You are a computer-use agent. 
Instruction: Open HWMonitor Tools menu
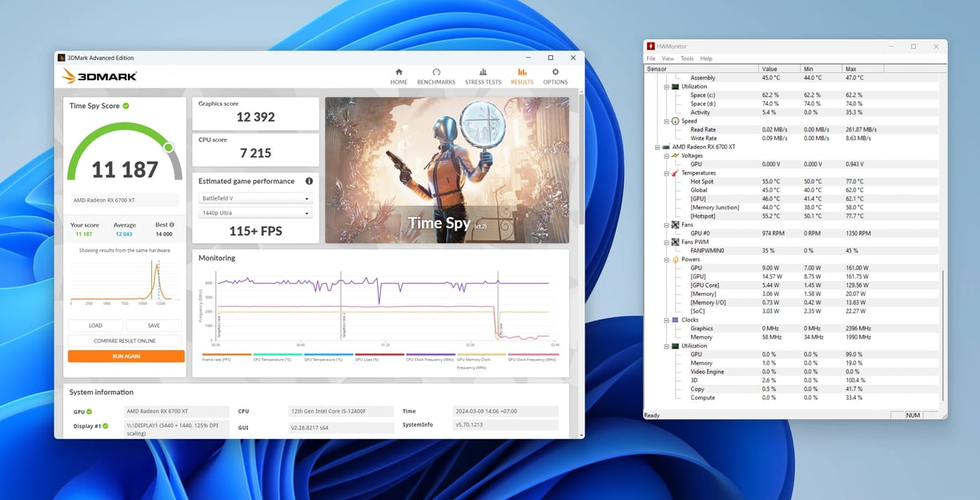point(687,58)
